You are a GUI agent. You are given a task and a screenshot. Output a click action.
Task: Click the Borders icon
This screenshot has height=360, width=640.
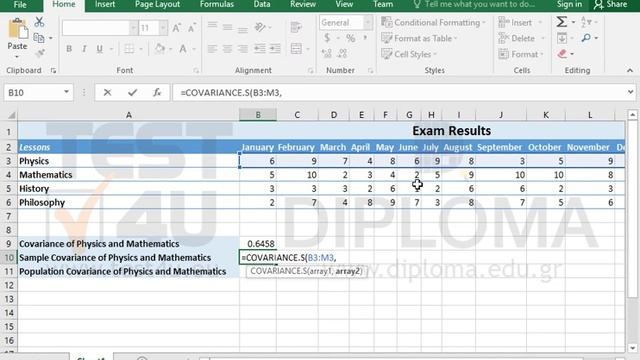point(129,49)
